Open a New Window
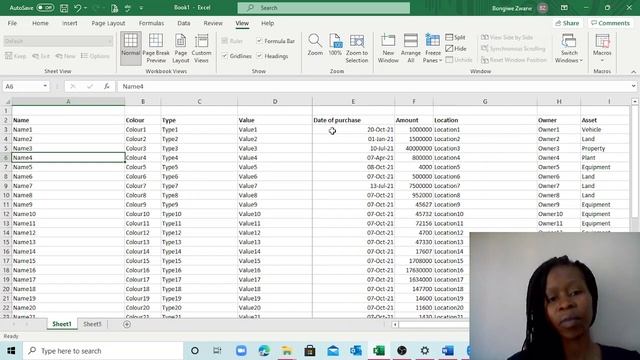The width and height of the screenshot is (640, 360). coord(388,48)
